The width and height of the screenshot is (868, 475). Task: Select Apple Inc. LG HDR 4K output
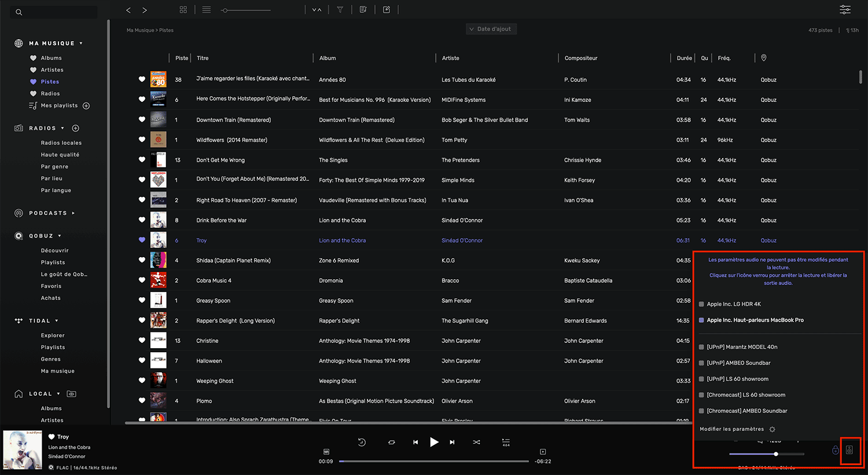pos(730,304)
